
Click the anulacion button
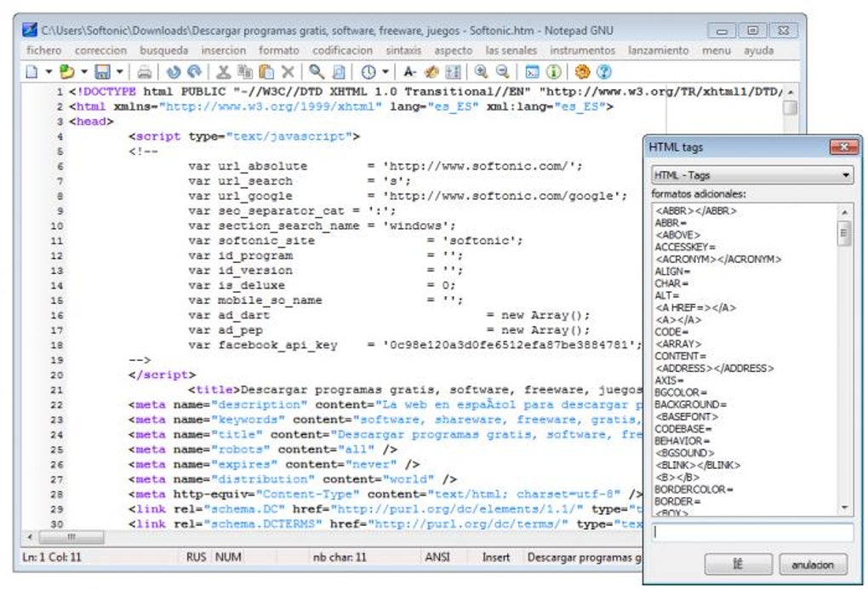tap(813, 564)
